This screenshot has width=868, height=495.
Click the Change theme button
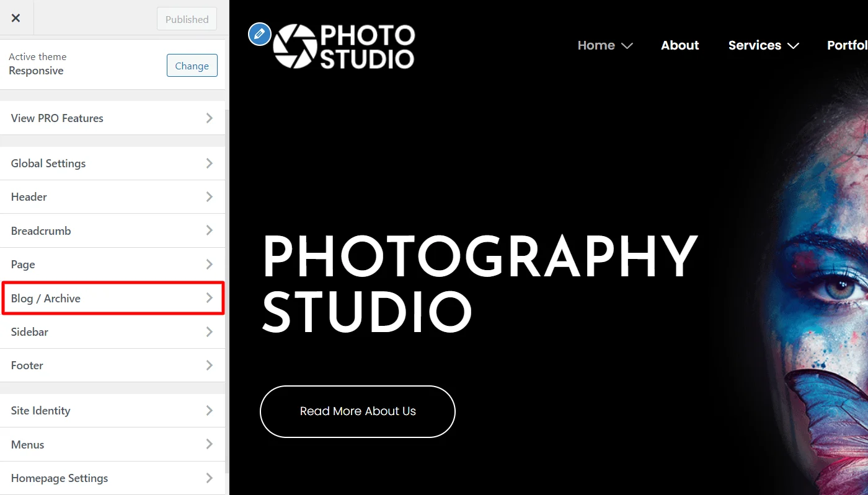192,66
